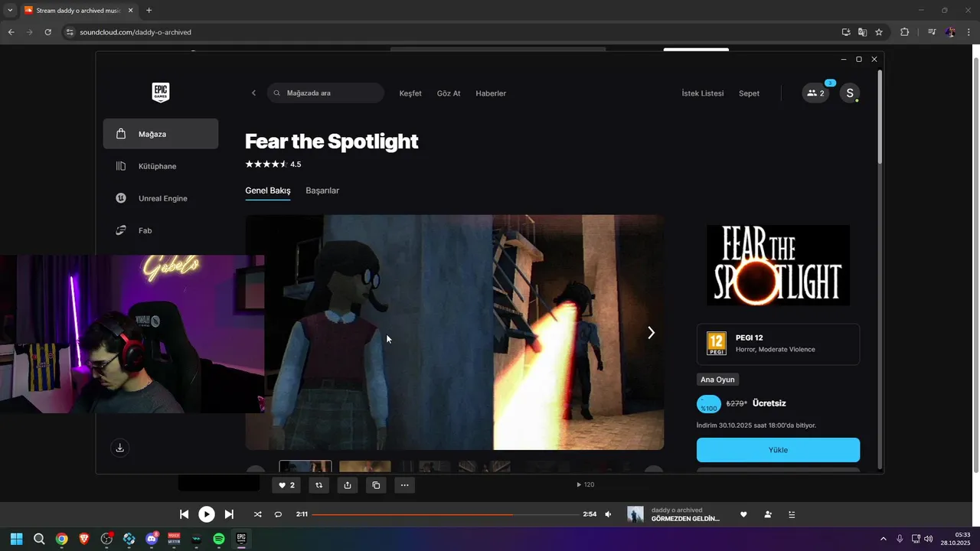Open the Chrome three-dot menu
This screenshot has width=980, height=551.
(x=969, y=32)
